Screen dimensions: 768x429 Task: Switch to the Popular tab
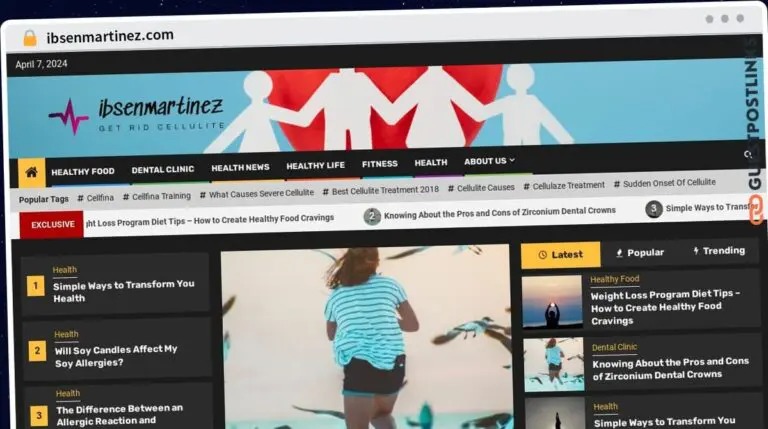point(640,253)
